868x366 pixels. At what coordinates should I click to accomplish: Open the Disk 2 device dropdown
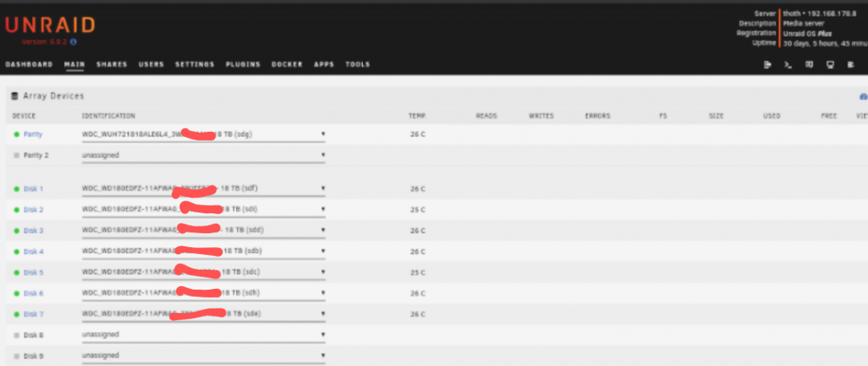coord(203,210)
